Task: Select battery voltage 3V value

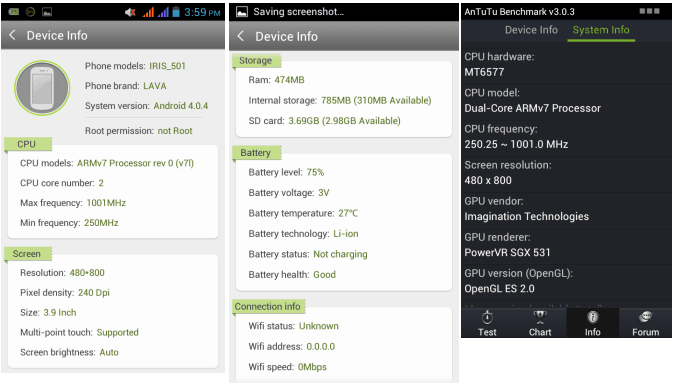Action: [324, 193]
